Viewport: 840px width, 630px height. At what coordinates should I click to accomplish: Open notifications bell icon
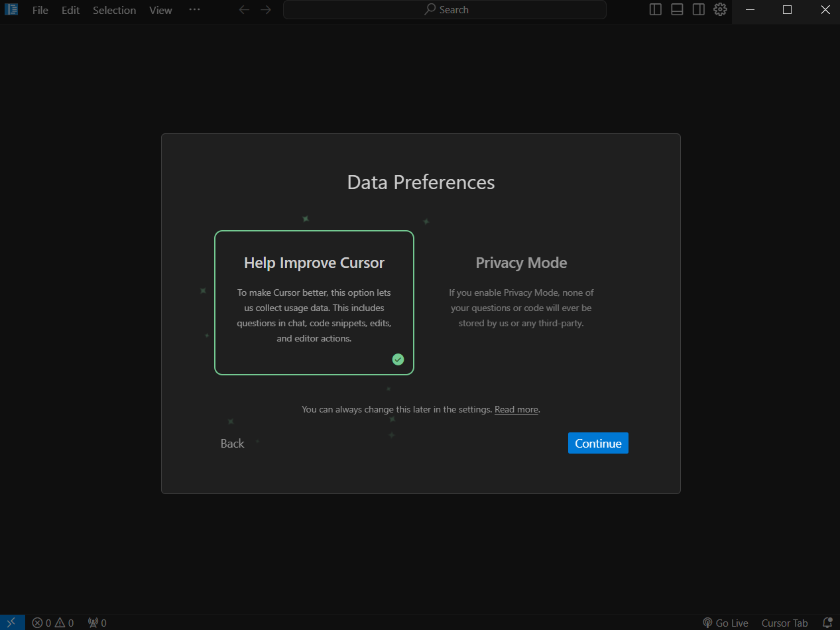pyautogui.click(x=827, y=623)
